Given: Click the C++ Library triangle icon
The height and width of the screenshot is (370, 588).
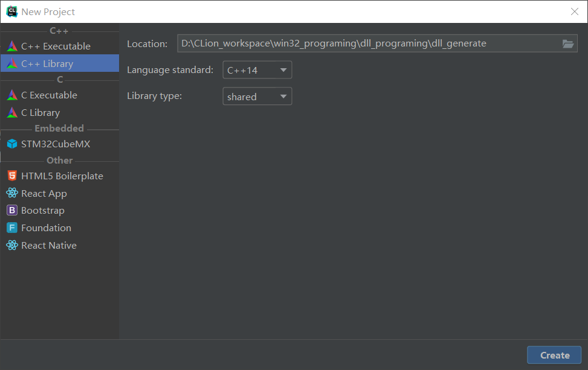Looking at the screenshot, I should (x=11, y=63).
